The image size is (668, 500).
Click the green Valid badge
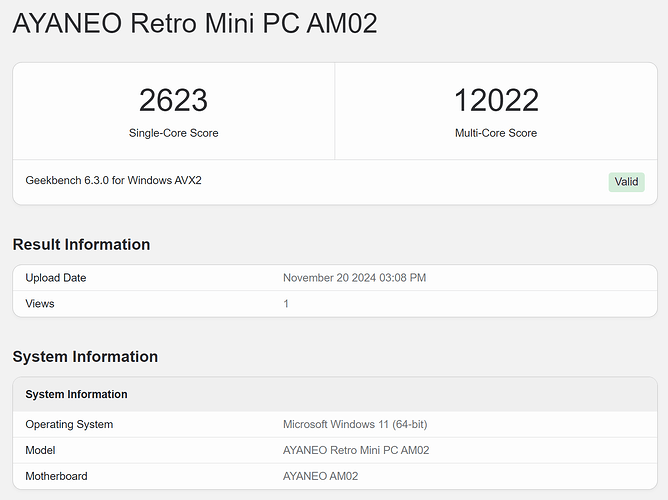(626, 182)
